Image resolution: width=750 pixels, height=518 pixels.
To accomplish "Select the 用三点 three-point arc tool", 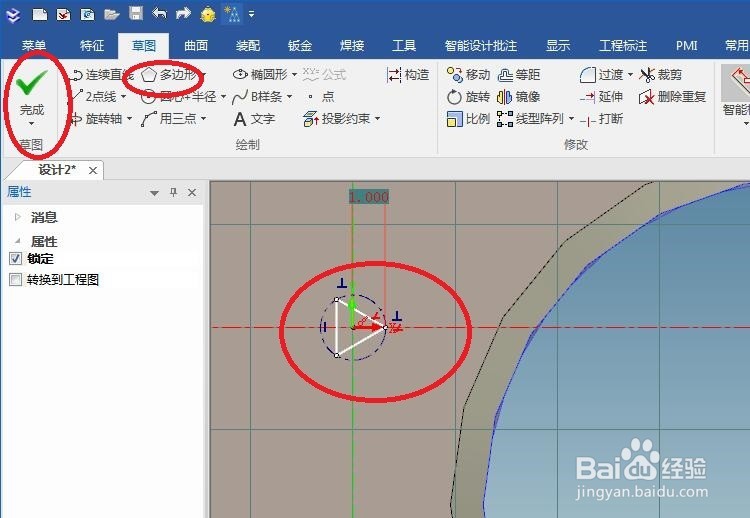I will [169, 119].
